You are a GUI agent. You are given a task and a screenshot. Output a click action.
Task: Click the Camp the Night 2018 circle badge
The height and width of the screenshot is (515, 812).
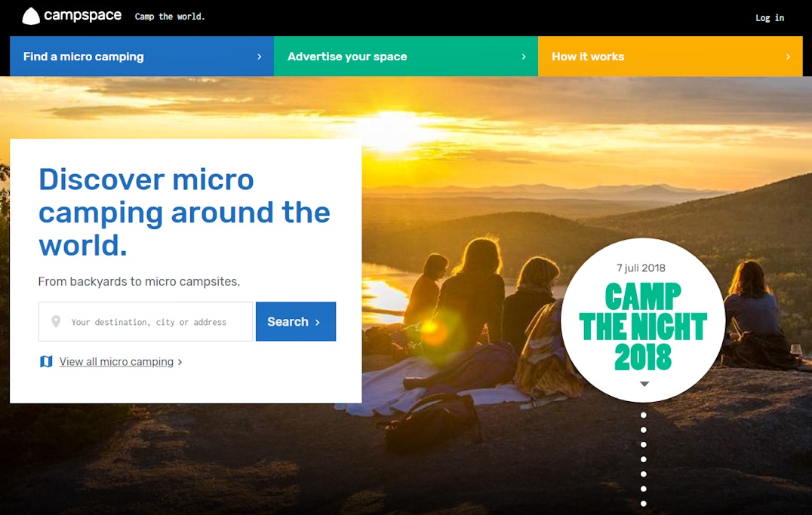tap(643, 320)
